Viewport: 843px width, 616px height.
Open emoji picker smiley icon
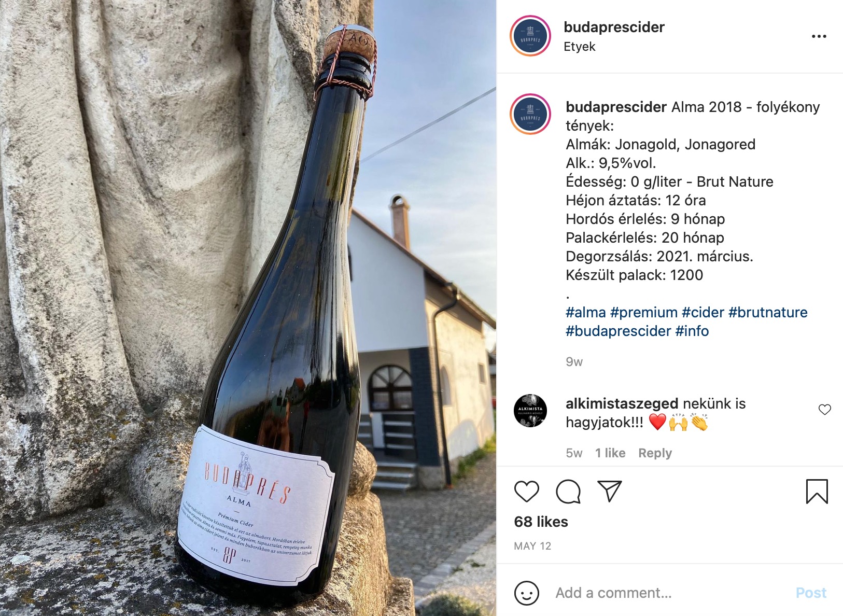point(526,593)
